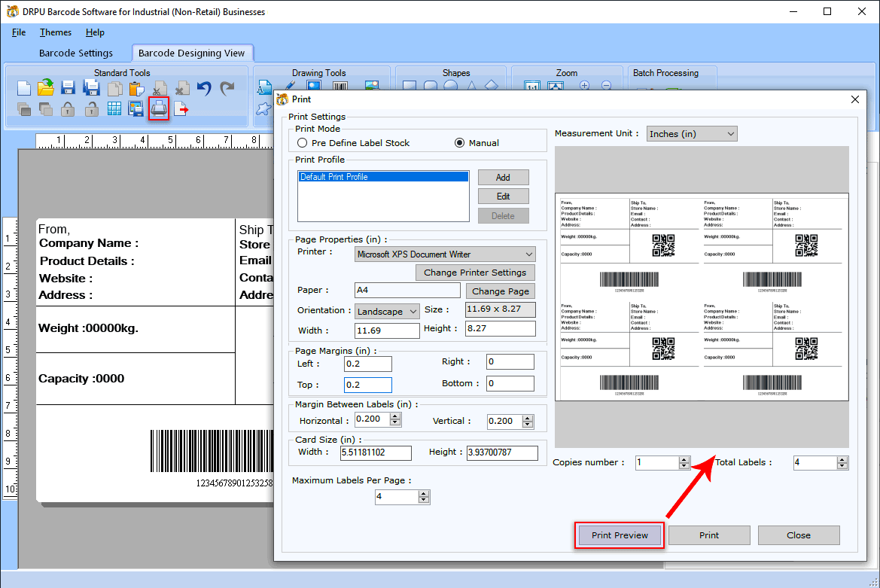Click the Paste clipboard icon
Viewport: 880px width, 588px height.
pyautogui.click(x=136, y=89)
